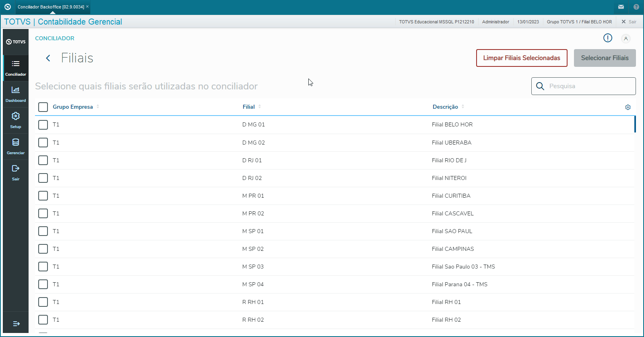Select the checkbox for R RH 01

click(43, 302)
